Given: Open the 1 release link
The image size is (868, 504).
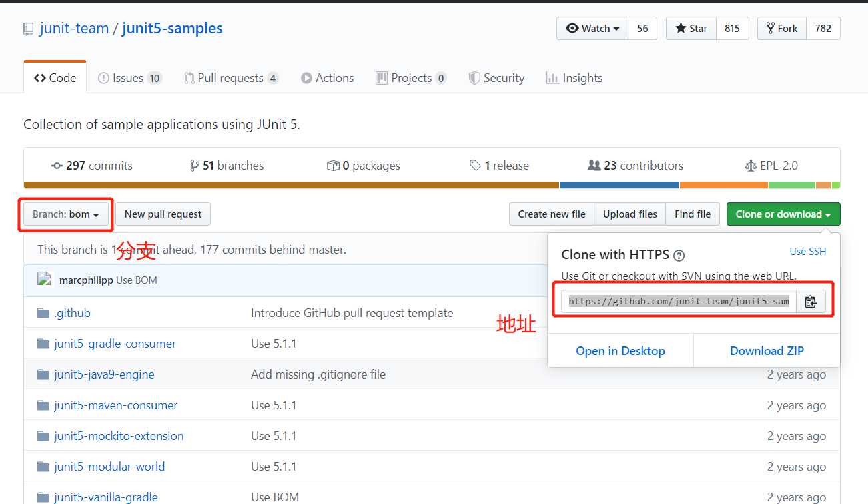Looking at the screenshot, I should (x=499, y=166).
